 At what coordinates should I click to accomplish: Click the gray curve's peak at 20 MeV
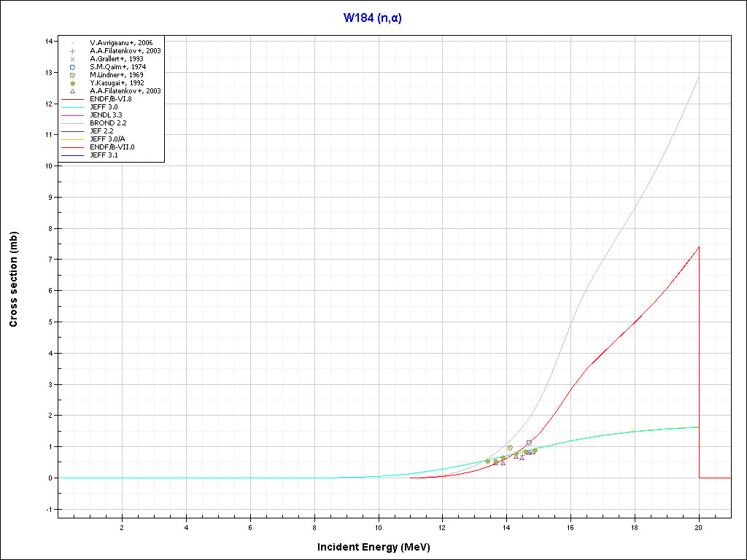click(x=699, y=77)
